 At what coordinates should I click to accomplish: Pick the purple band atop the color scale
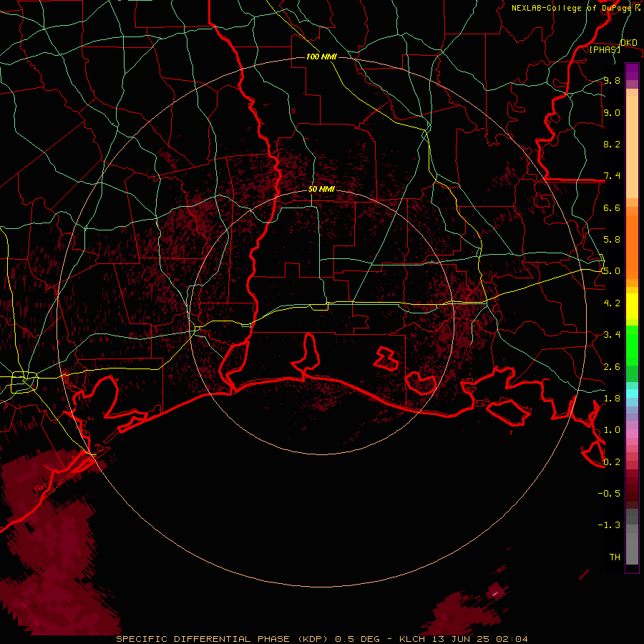click(x=632, y=72)
